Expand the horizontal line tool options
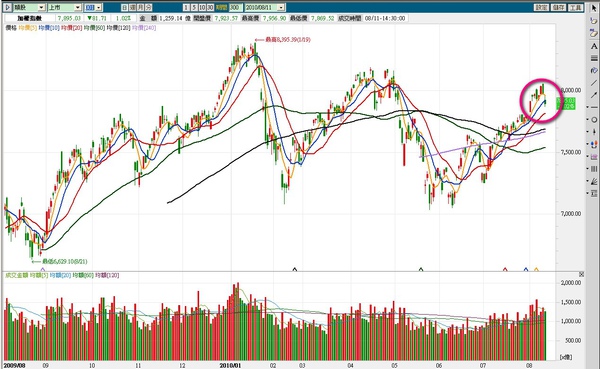This screenshot has height=369, width=600. (x=588, y=108)
